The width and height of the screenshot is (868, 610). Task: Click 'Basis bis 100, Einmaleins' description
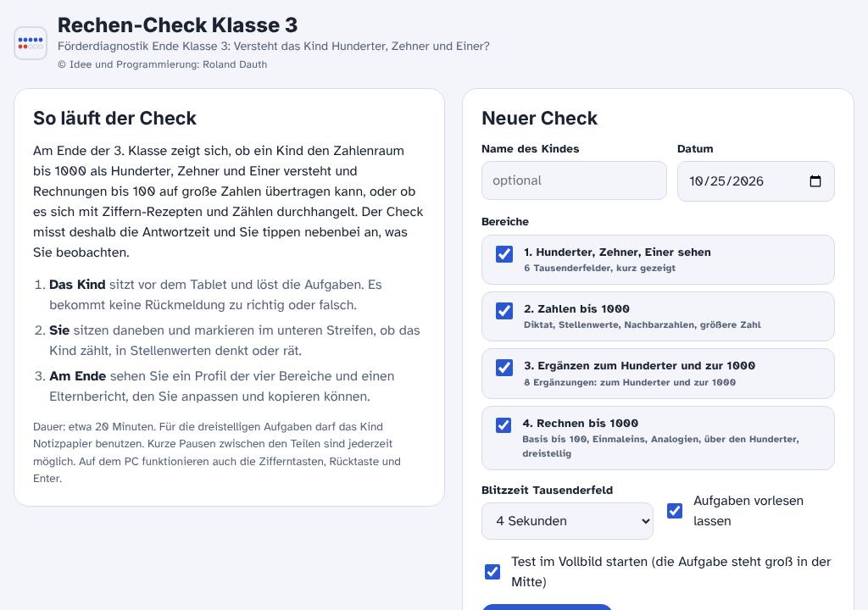pos(660,446)
